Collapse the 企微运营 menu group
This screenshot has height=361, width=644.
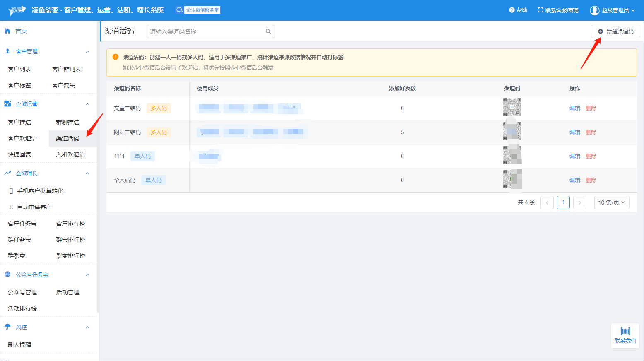click(x=87, y=104)
